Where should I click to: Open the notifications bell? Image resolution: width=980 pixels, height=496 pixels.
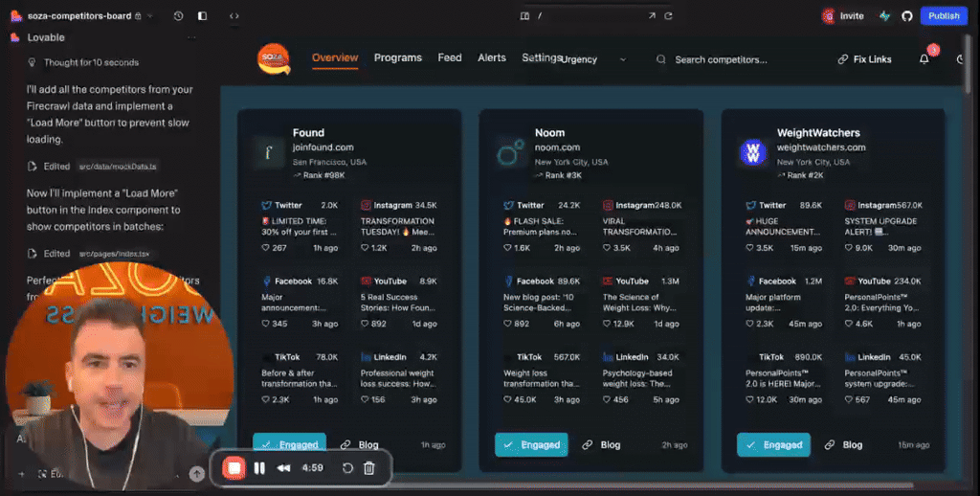click(924, 59)
